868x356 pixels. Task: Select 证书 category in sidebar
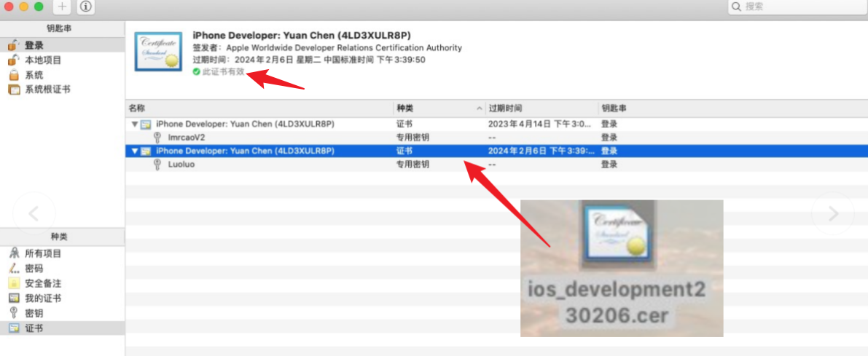coord(62,328)
